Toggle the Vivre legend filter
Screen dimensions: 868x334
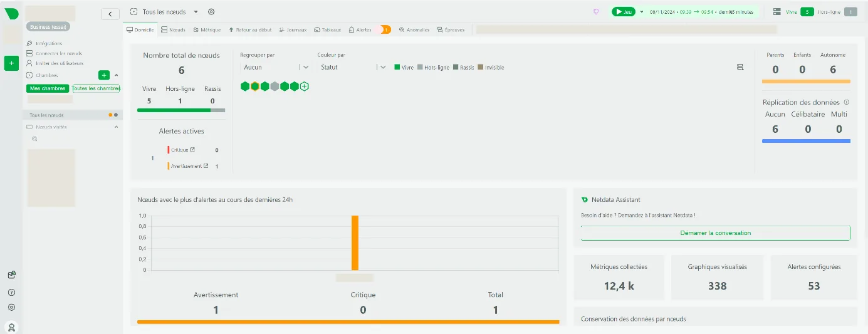point(404,67)
